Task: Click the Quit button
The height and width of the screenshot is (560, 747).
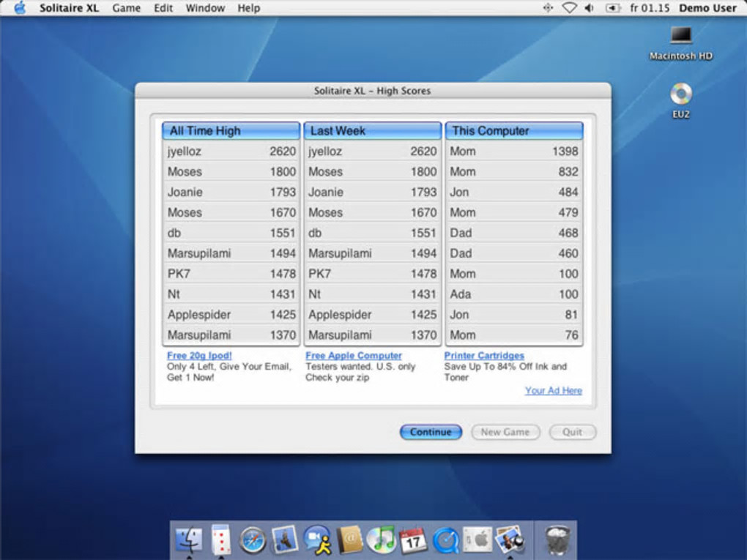Action: (x=572, y=432)
